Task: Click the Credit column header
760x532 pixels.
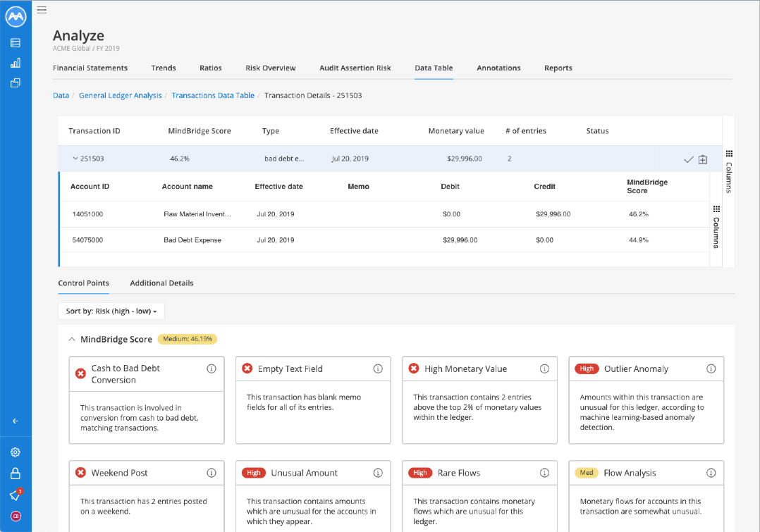Action: (545, 187)
